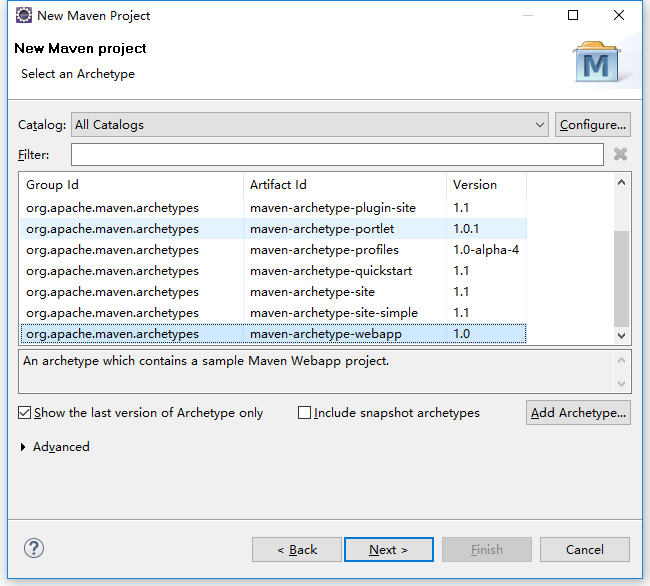Close the New Maven Project dialog
This screenshot has width=650, height=586.
[618, 15]
